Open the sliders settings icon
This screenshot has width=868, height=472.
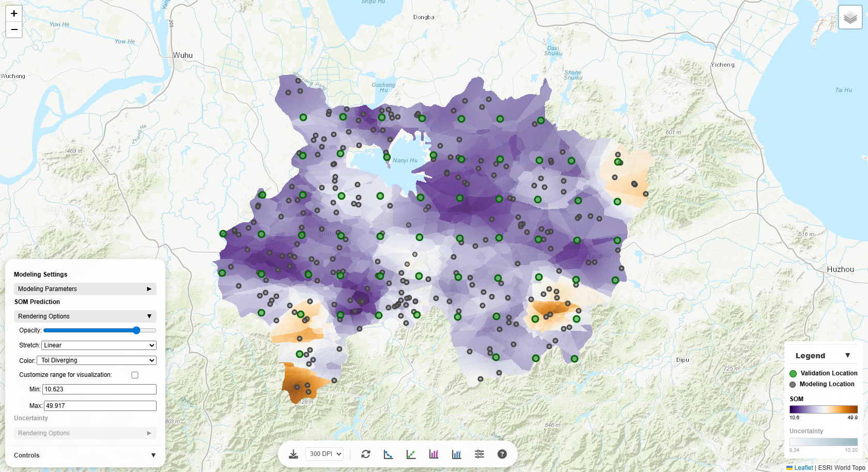[479, 454]
